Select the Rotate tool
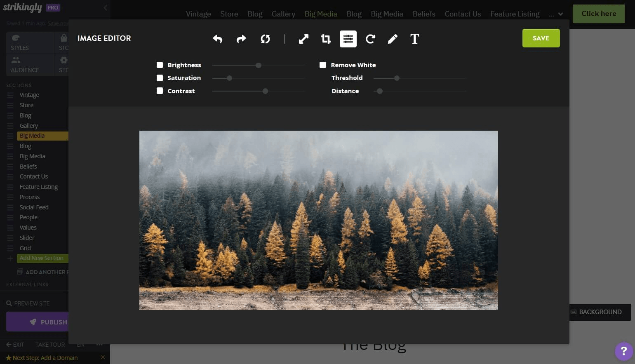 (x=370, y=39)
